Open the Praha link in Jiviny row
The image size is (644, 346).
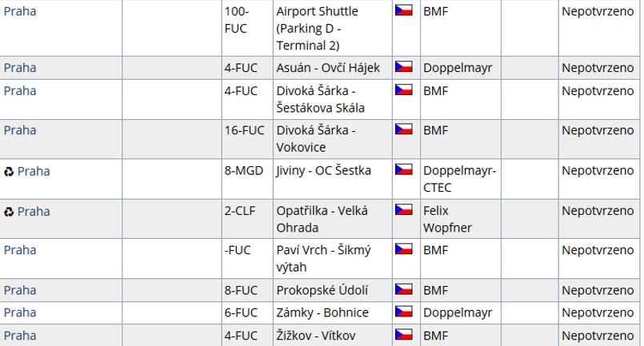click(x=34, y=171)
